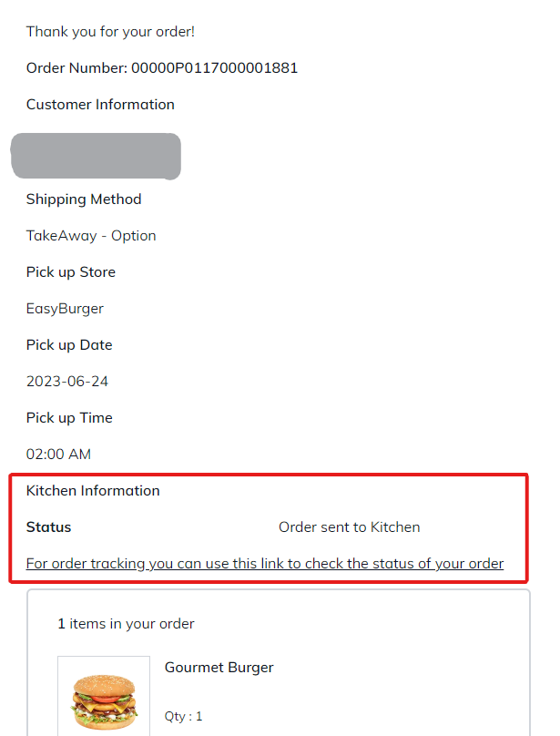Viewport: 560px width, 736px height.
Task: Select the 'TakeAway - Option' shipping value
Action: point(91,236)
